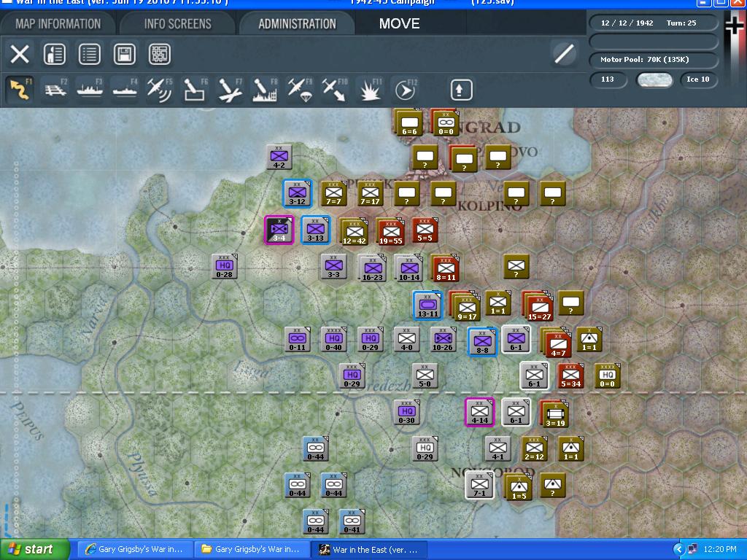The image size is (747, 560).
Task: Select the magenta-bordered unit labeled 3-4
Action: click(x=279, y=230)
